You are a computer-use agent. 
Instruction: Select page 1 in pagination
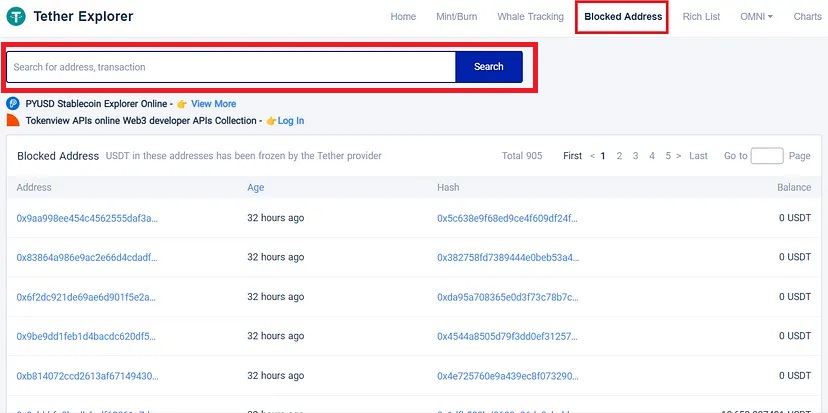click(603, 156)
